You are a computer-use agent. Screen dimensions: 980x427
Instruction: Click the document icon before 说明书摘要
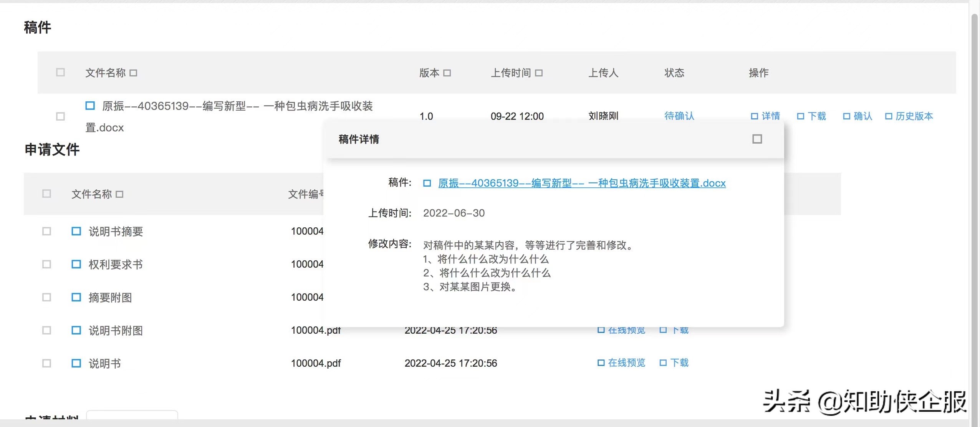[76, 231]
